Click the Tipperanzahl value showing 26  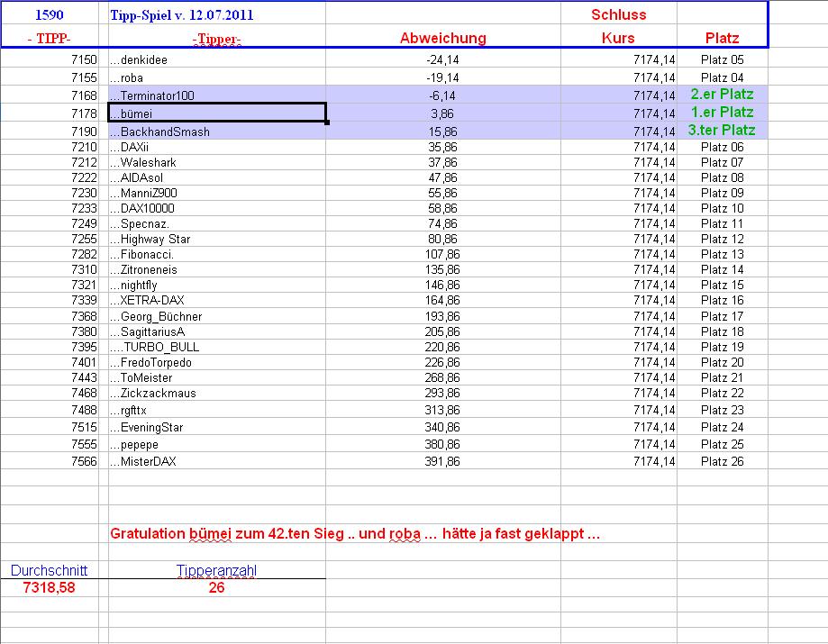(216, 586)
